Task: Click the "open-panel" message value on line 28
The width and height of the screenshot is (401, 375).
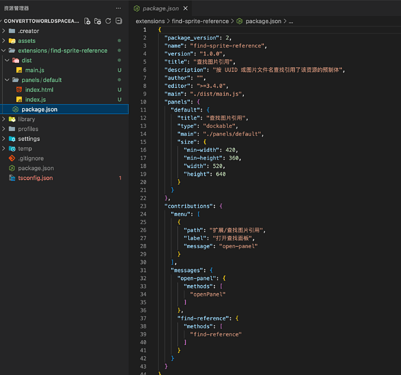Action: (x=238, y=246)
